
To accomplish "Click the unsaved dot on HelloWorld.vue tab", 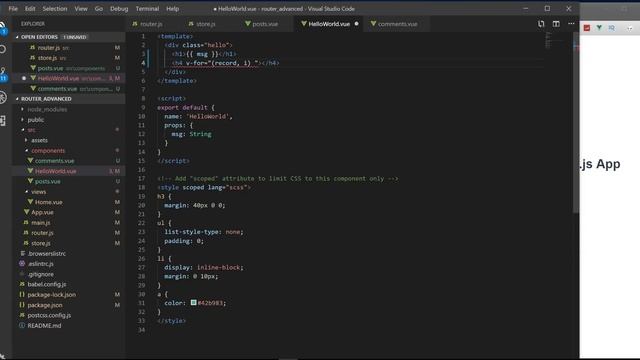I will pyautogui.click(x=356, y=24).
